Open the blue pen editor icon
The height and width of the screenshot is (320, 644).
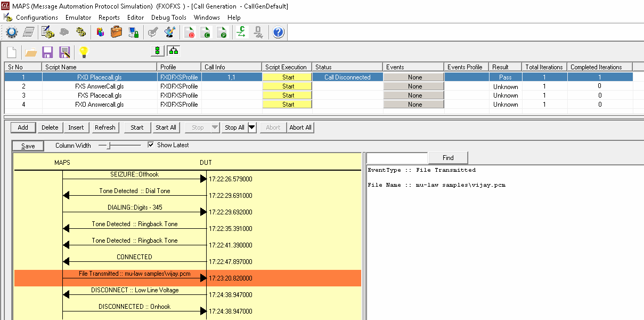point(170,33)
